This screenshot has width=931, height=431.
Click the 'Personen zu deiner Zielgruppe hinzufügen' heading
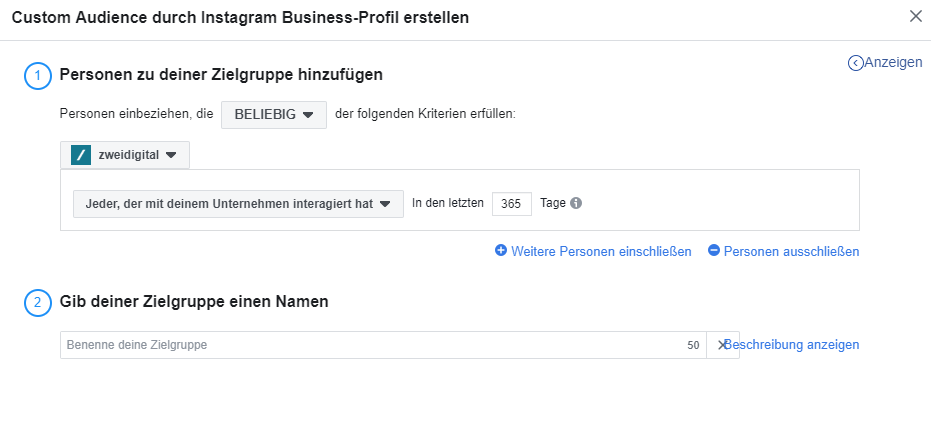coord(221,74)
